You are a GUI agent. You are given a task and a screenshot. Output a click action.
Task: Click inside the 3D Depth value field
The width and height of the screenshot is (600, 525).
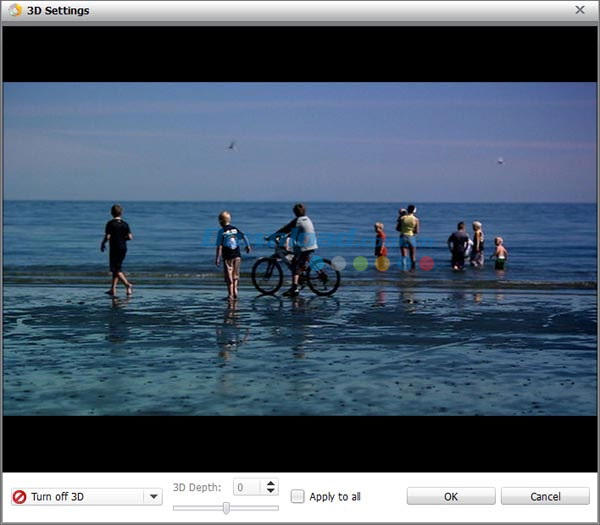point(247,487)
